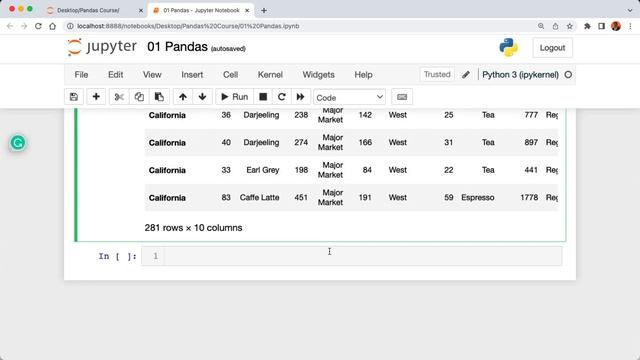Open the Kernel menu
This screenshot has height=360, width=640.
click(270, 75)
